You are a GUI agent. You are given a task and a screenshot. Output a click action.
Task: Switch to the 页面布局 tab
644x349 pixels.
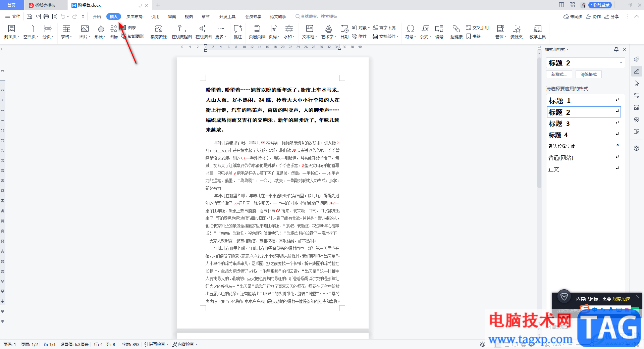[135, 16]
